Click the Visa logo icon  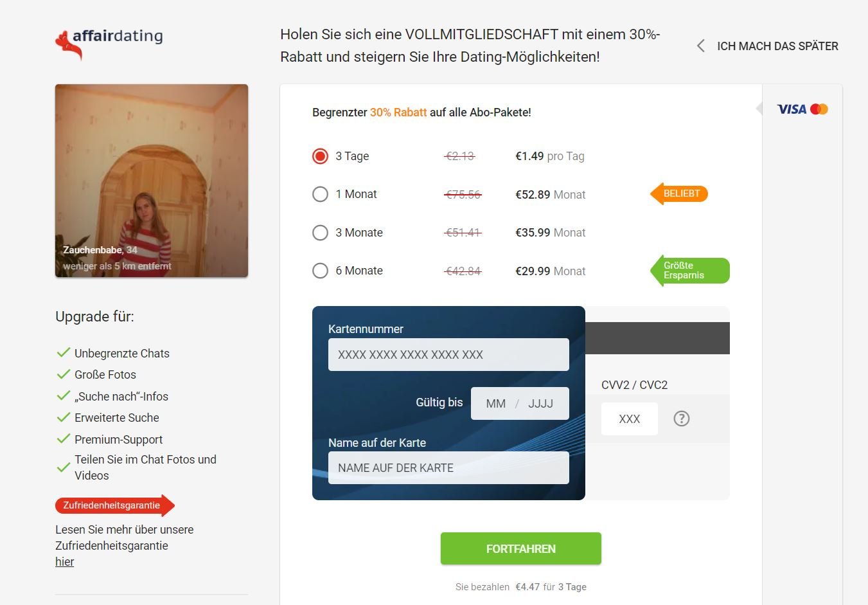(x=791, y=109)
